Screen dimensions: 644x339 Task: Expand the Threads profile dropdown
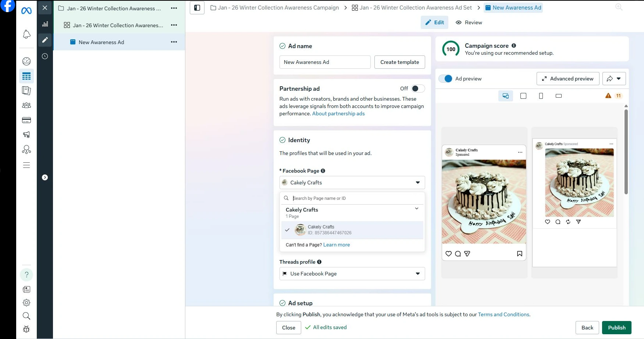352,274
